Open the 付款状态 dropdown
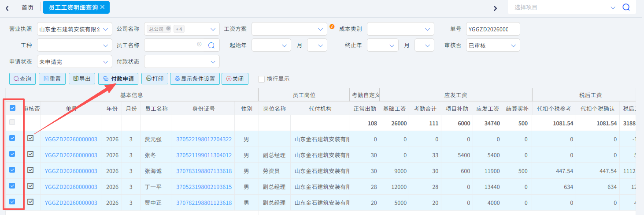This screenshot has height=215, width=644. [x=181, y=61]
